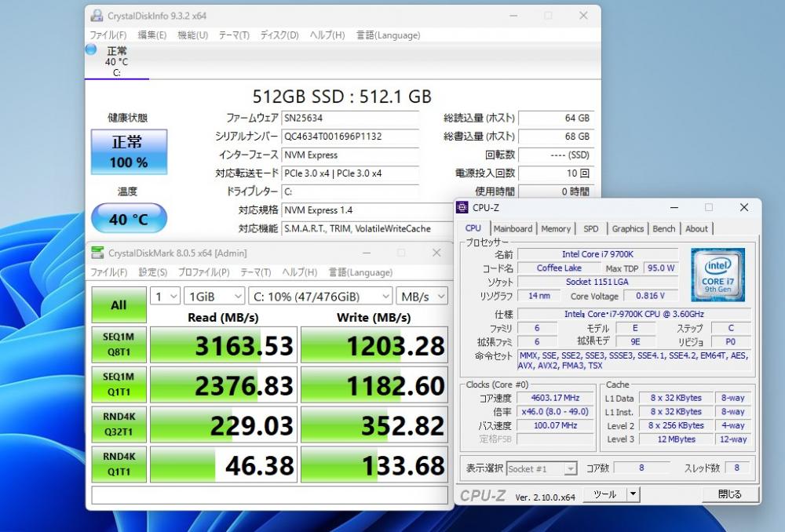Open the Socket #1 selection dropdown

(x=541, y=469)
